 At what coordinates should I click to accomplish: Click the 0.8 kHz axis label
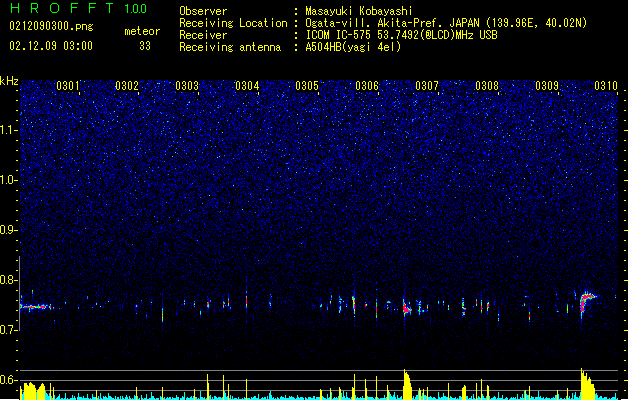click(x=9, y=280)
